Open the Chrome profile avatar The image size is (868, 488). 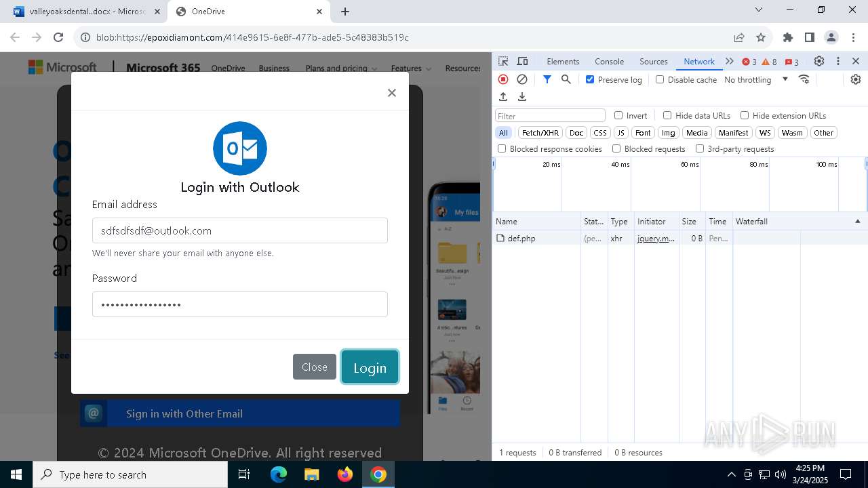831,37
